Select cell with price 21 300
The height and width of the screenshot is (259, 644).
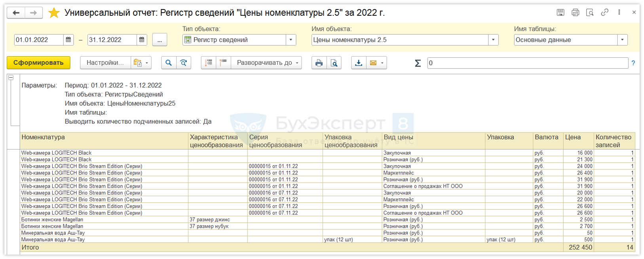point(579,160)
